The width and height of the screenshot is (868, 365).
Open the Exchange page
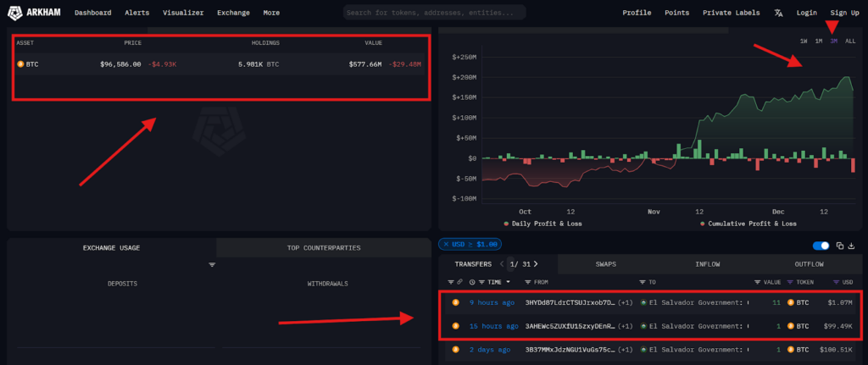click(x=233, y=13)
